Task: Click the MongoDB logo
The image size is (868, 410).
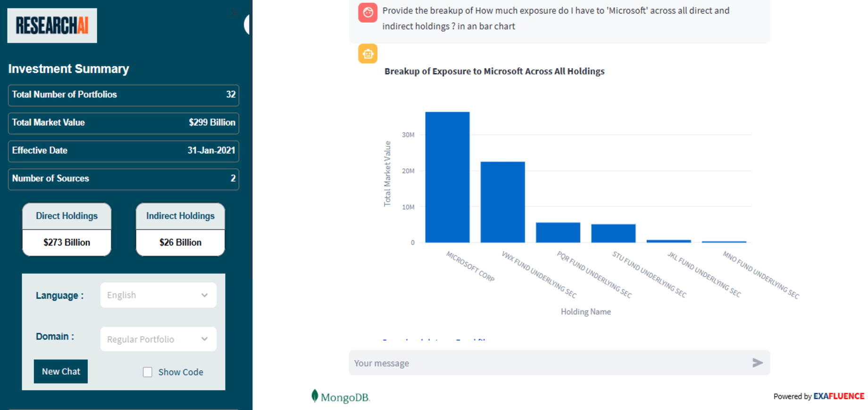Action: tap(340, 397)
